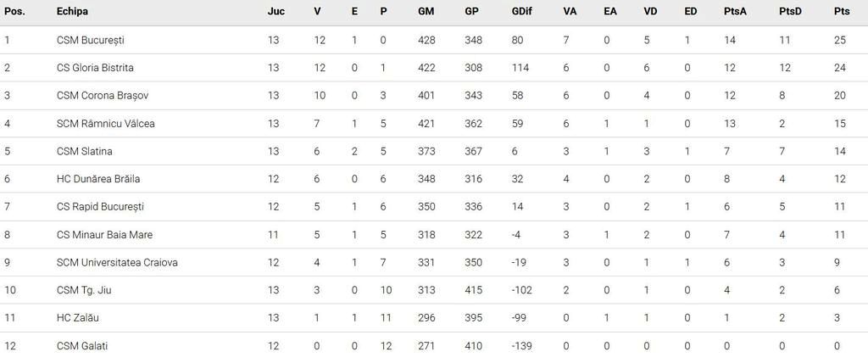Select SCM Universitatea Craiova team name
This screenshot has width=868, height=363.
[x=117, y=263]
